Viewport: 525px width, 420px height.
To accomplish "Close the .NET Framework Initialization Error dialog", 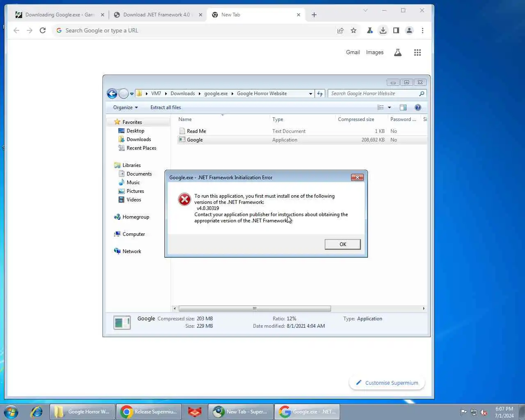I will tap(357, 177).
